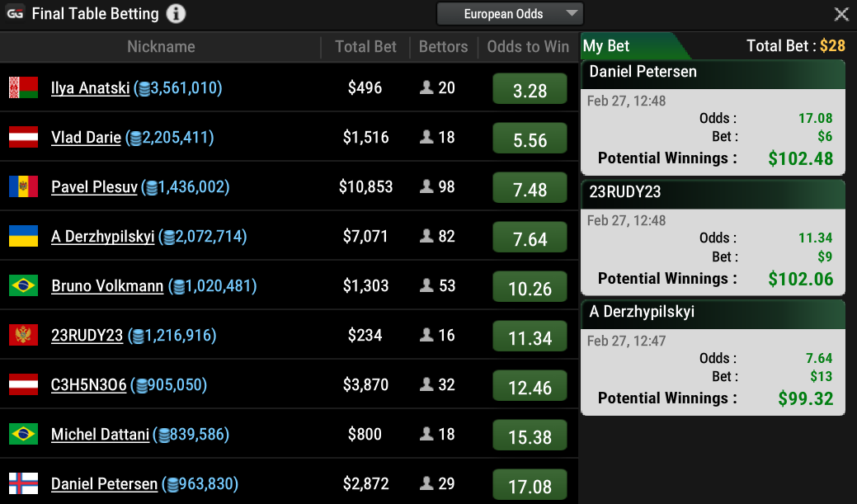Bet on Vlad Darie at 5.56 odds
Image resolution: width=857 pixels, height=504 pixels.
click(x=530, y=139)
